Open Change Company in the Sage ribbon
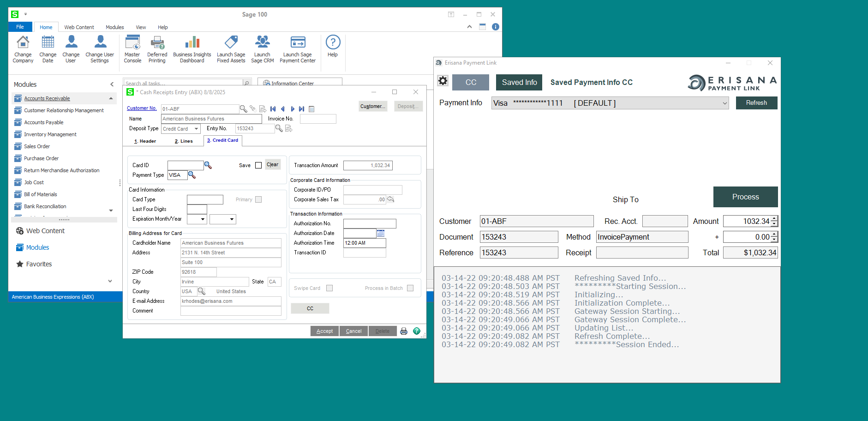 [23, 49]
